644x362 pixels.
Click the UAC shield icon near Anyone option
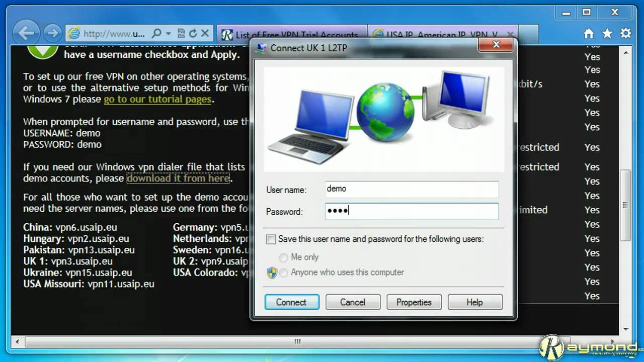click(272, 273)
